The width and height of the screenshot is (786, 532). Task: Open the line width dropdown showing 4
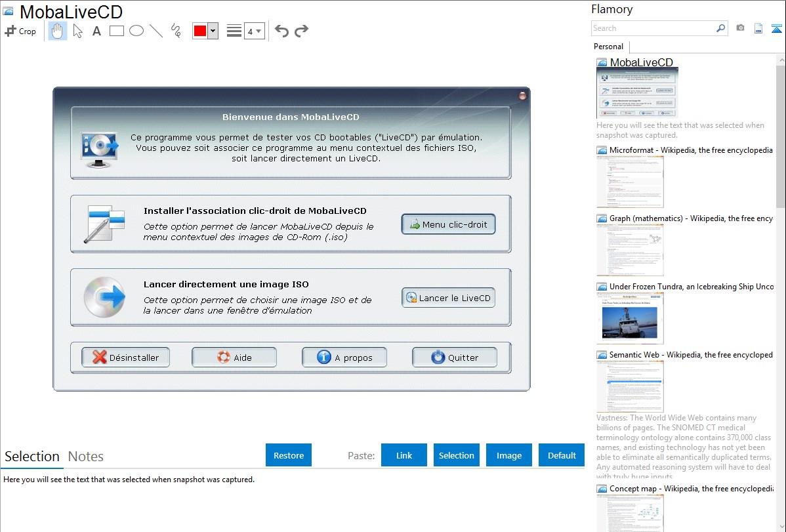[x=254, y=31]
